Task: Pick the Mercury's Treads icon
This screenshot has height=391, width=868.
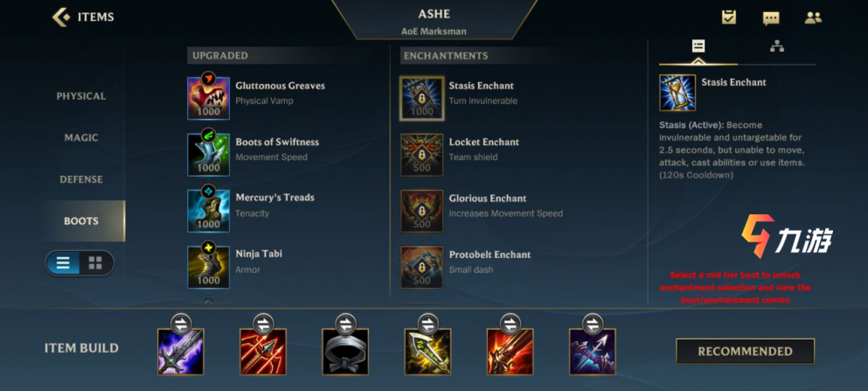Action: click(208, 211)
